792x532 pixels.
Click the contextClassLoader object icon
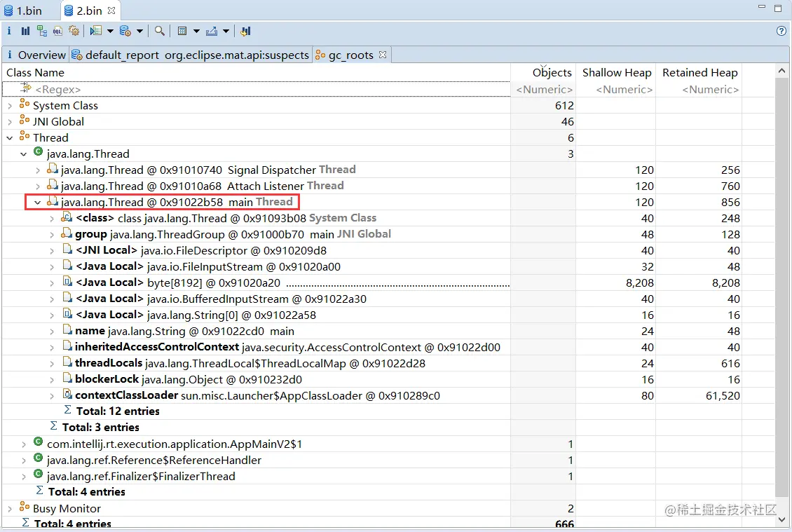click(x=67, y=394)
